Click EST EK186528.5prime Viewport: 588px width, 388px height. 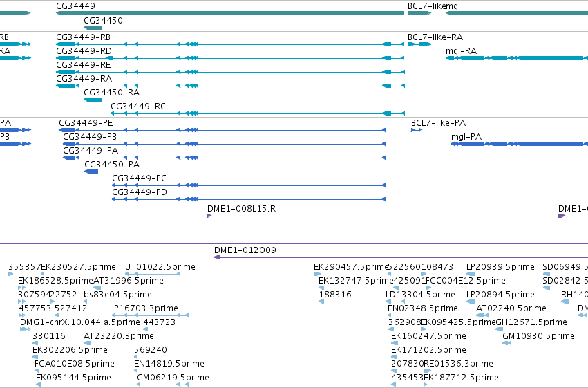coord(55,281)
